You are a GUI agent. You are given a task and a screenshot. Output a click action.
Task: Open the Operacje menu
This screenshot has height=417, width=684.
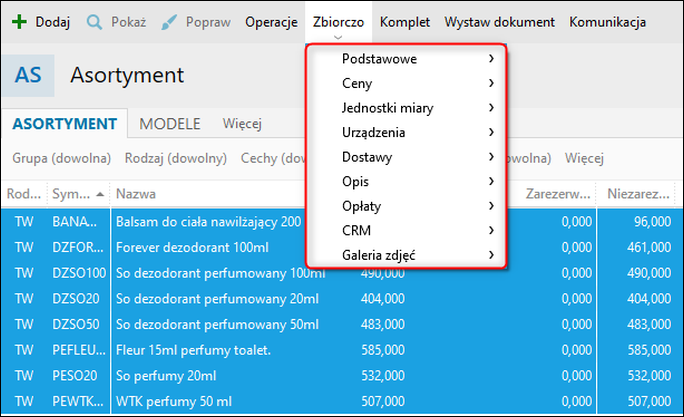(x=271, y=22)
